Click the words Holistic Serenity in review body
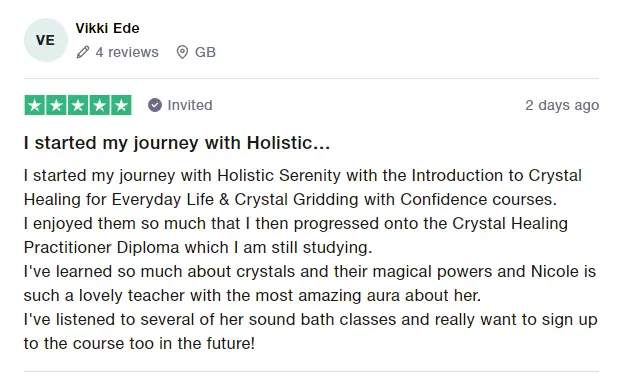623x384 pixels. point(279,175)
